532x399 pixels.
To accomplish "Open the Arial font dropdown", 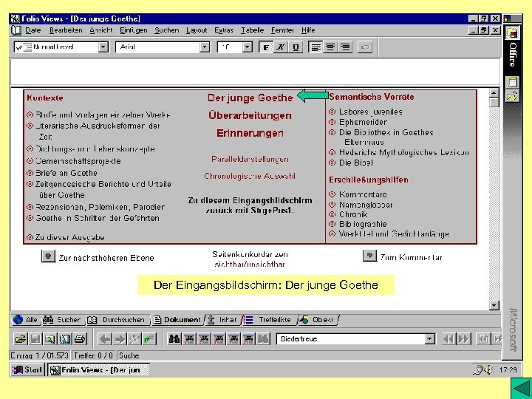I will pos(204,47).
